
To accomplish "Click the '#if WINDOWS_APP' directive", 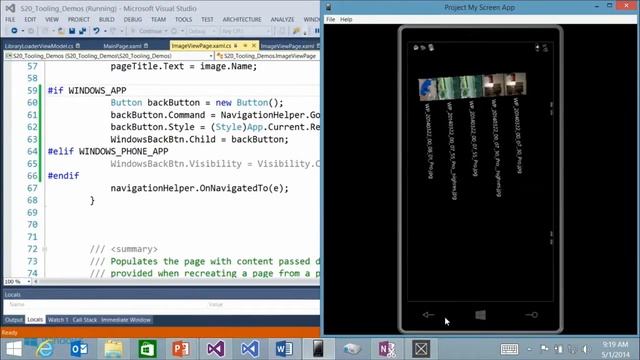I will 87,91.
